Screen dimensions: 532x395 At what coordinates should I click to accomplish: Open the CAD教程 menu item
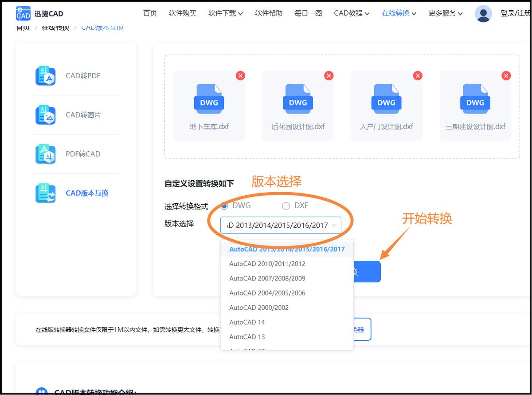click(351, 13)
